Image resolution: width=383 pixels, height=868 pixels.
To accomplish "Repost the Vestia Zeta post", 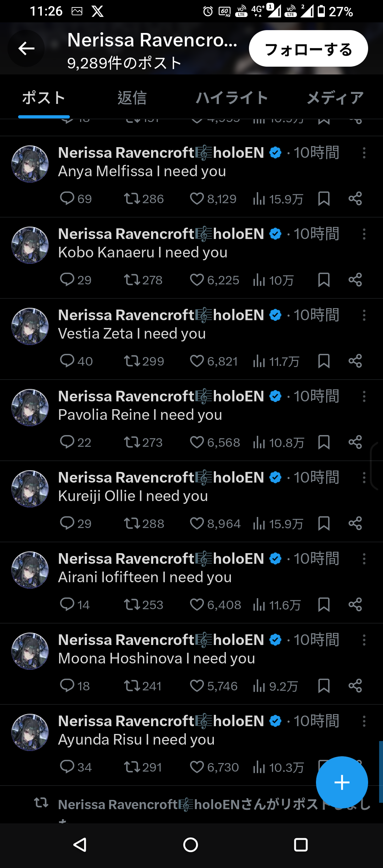I will click(x=132, y=361).
